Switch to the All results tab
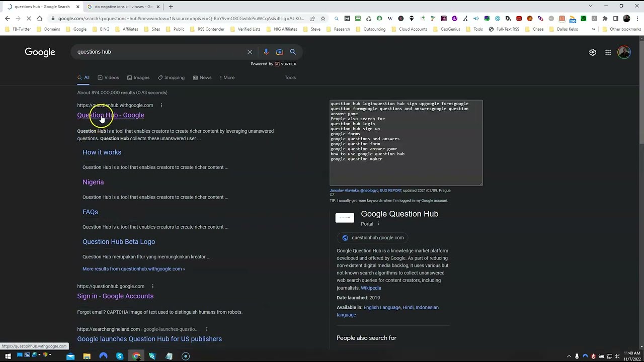644x362 pixels. (x=84, y=77)
